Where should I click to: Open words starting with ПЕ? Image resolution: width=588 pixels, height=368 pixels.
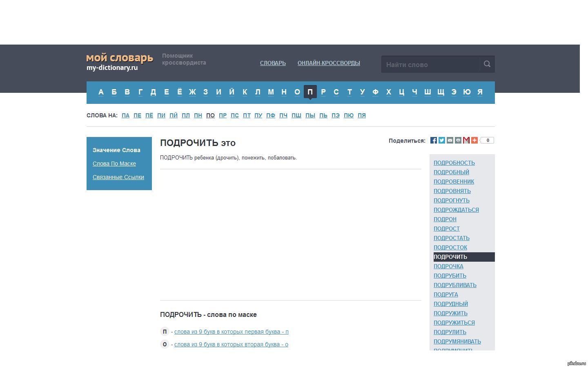(x=137, y=115)
